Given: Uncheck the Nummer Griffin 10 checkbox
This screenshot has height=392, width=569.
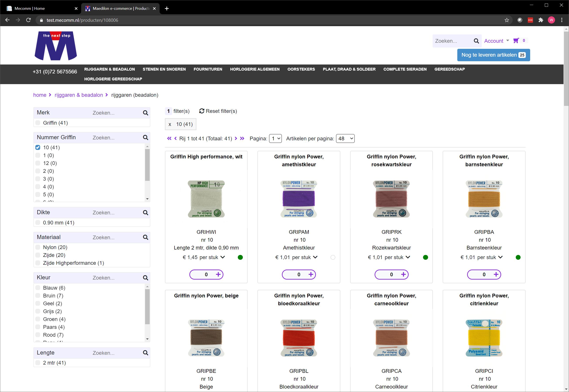Looking at the screenshot, I should (38, 147).
